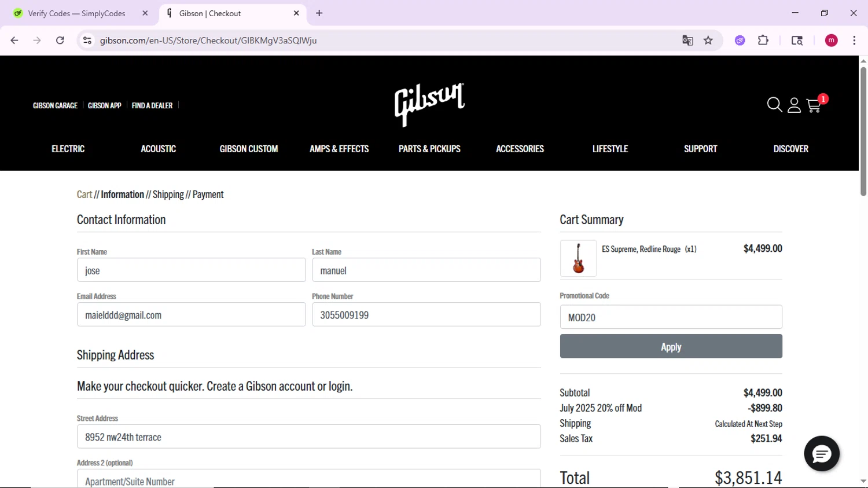The height and width of the screenshot is (488, 868).
Task: Click the Last Name field
Action: 426,270
